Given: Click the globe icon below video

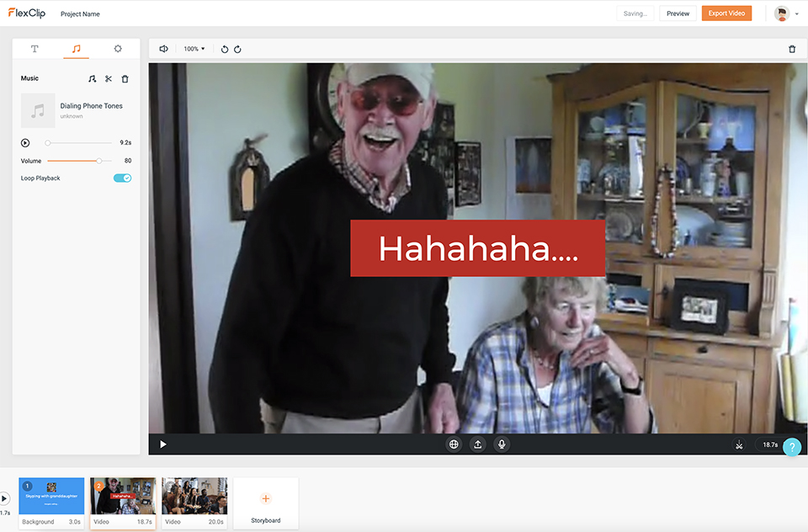Looking at the screenshot, I should tap(454, 444).
